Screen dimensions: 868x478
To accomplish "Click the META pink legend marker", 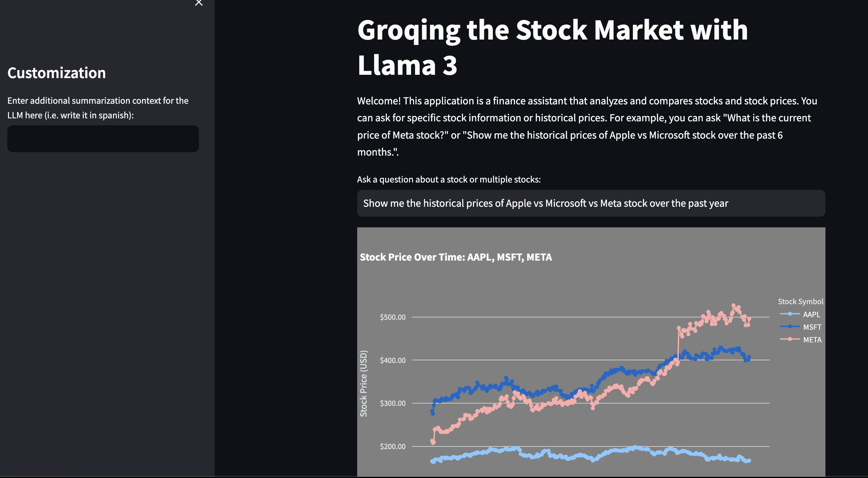I will [790, 339].
